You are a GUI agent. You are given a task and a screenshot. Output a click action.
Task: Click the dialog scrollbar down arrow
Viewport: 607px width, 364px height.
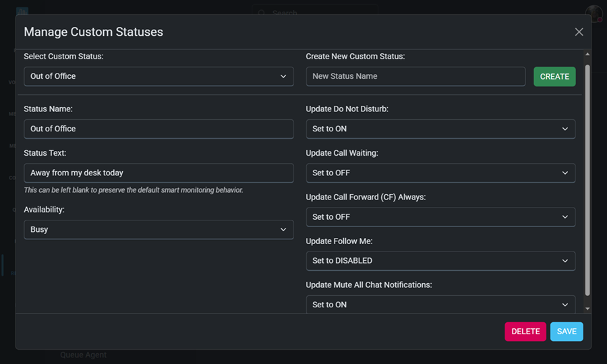pyautogui.click(x=587, y=309)
